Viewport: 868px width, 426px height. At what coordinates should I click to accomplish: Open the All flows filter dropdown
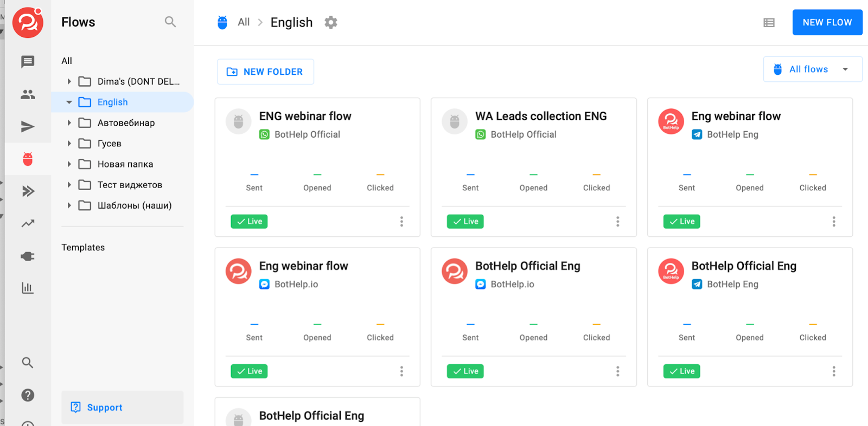click(x=812, y=69)
